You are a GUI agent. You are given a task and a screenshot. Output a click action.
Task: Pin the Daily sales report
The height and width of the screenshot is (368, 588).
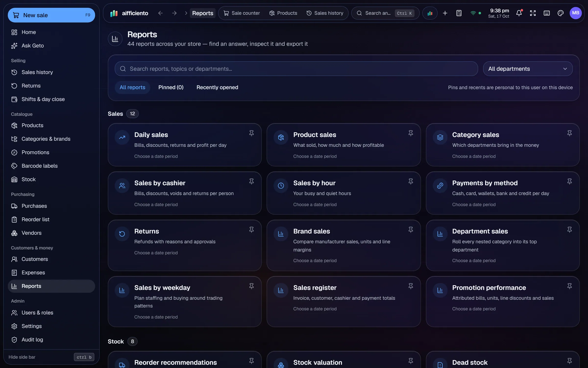pos(251,133)
